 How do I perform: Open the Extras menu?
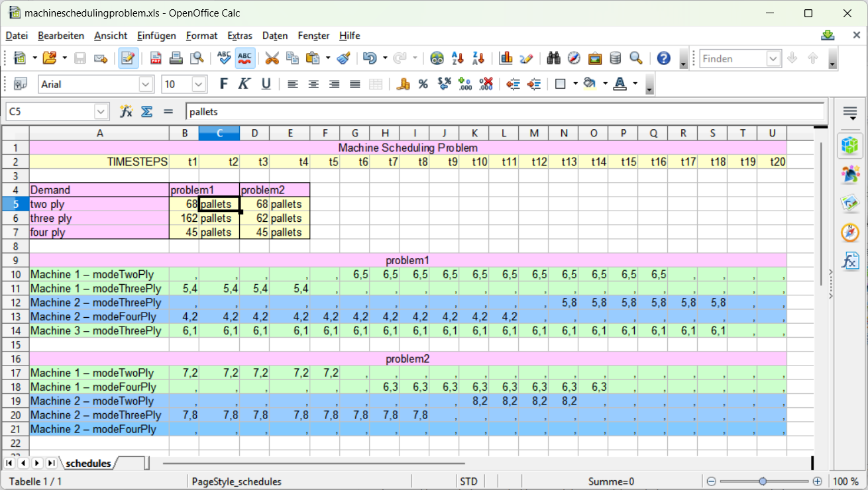pos(240,36)
